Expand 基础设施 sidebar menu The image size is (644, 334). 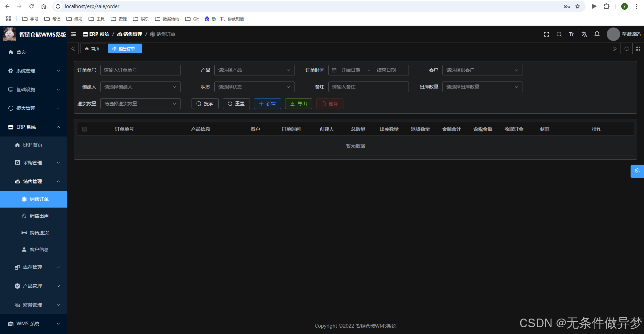pos(34,90)
